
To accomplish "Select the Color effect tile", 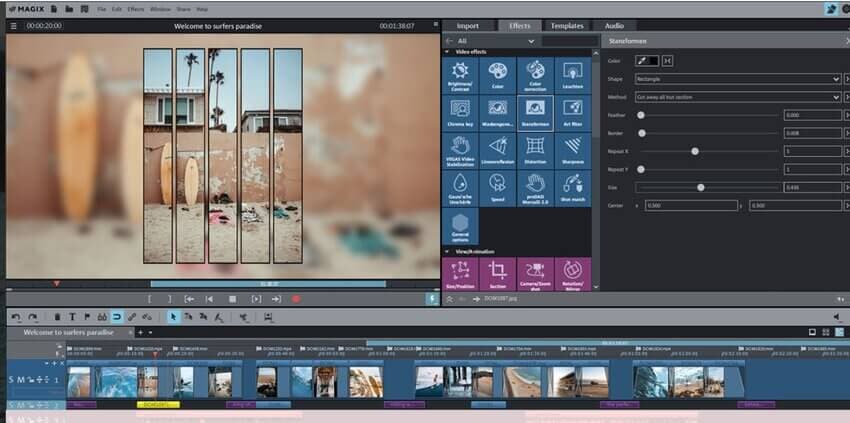I will tap(498, 75).
